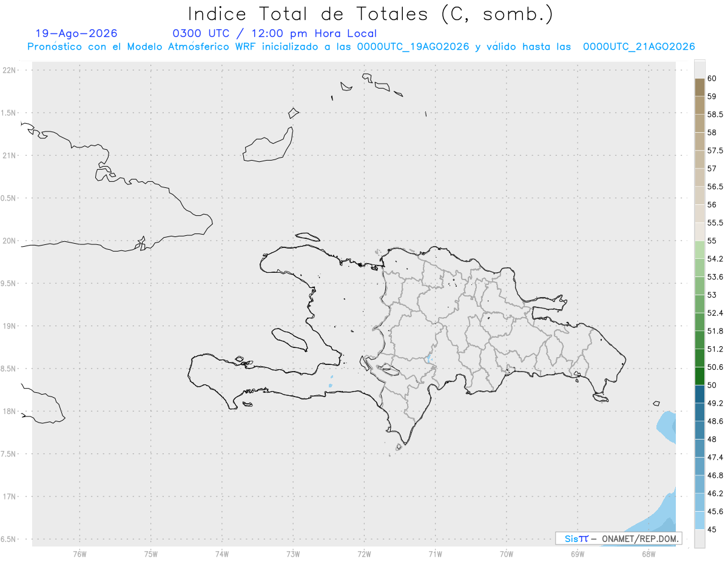Click the '70W' longitude label
Viewport: 728px width, 562px height.
click(507, 554)
